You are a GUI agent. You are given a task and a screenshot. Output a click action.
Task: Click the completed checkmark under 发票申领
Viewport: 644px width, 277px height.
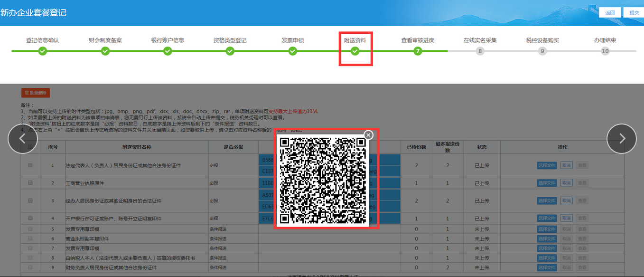[x=292, y=51]
